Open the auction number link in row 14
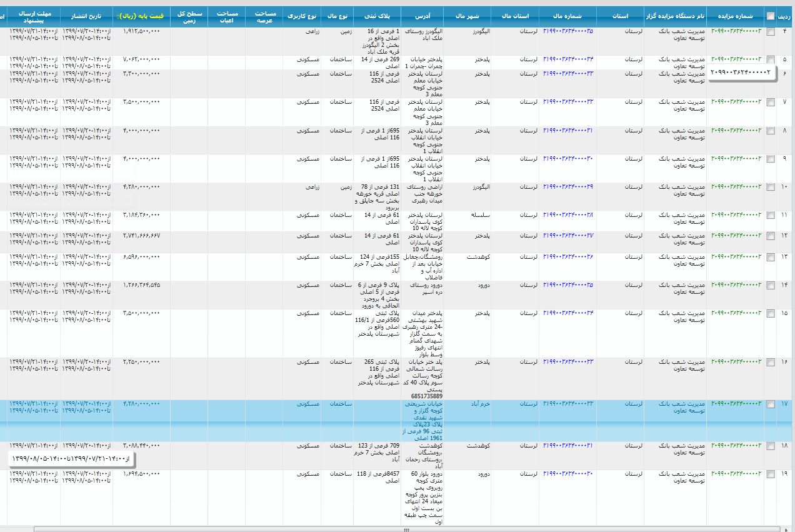The width and height of the screenshot is (795, 532). pos(736,285)
